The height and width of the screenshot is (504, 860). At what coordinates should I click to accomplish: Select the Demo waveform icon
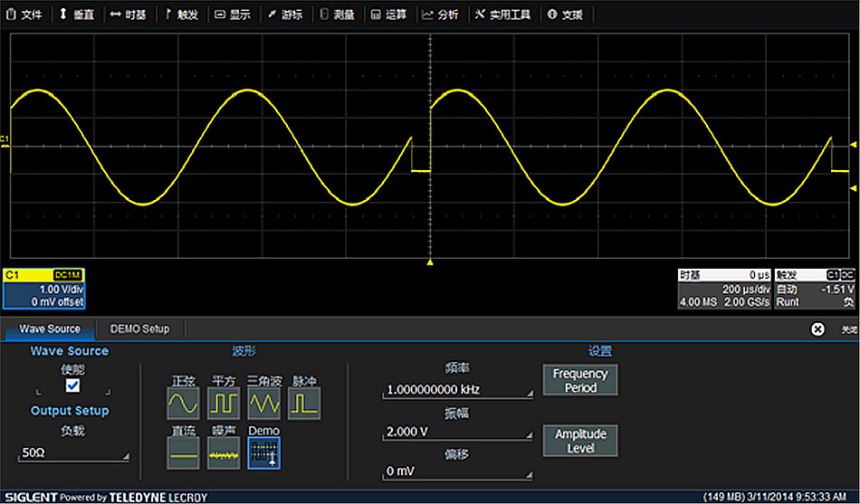(263, 453)
